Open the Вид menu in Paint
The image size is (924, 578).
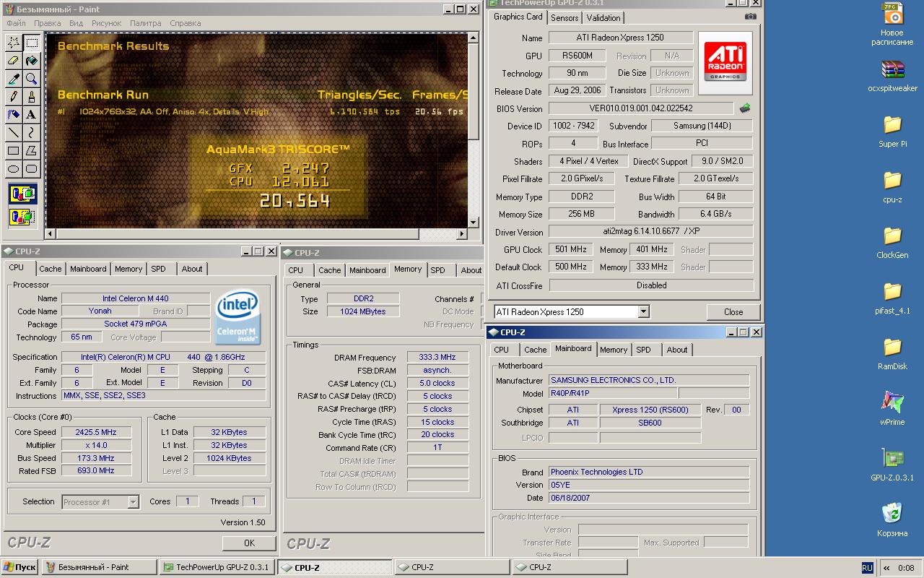tap(76, 23)
